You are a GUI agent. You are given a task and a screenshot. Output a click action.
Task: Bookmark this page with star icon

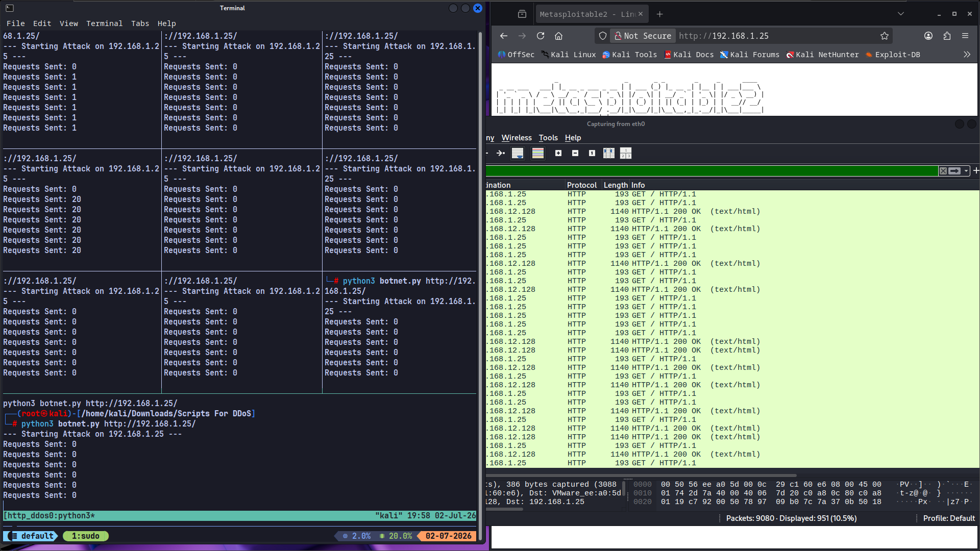(x=885, y=36)
